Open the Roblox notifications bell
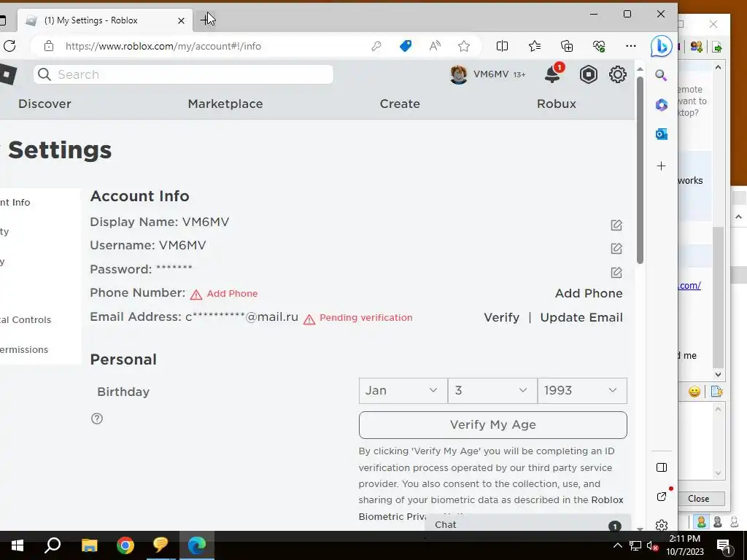747x560 pixels. 553,74
